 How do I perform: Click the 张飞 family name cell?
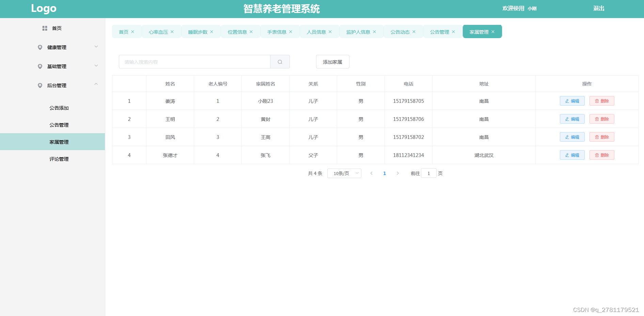[265, 155]
